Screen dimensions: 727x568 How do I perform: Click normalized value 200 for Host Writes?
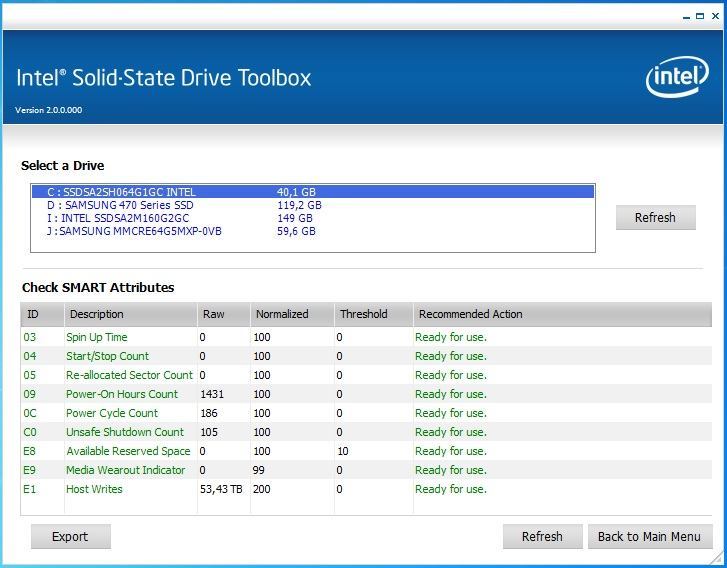[x=261, y=489]
